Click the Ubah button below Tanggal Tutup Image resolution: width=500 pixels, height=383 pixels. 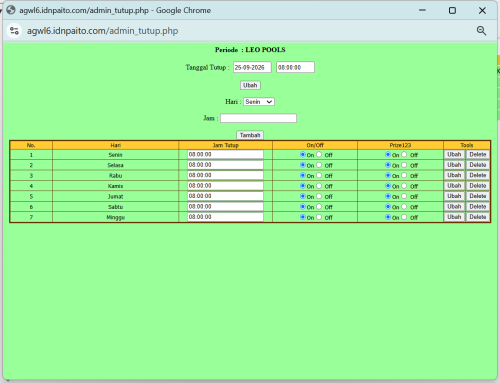pyautogui.click(x=250, y=85)
